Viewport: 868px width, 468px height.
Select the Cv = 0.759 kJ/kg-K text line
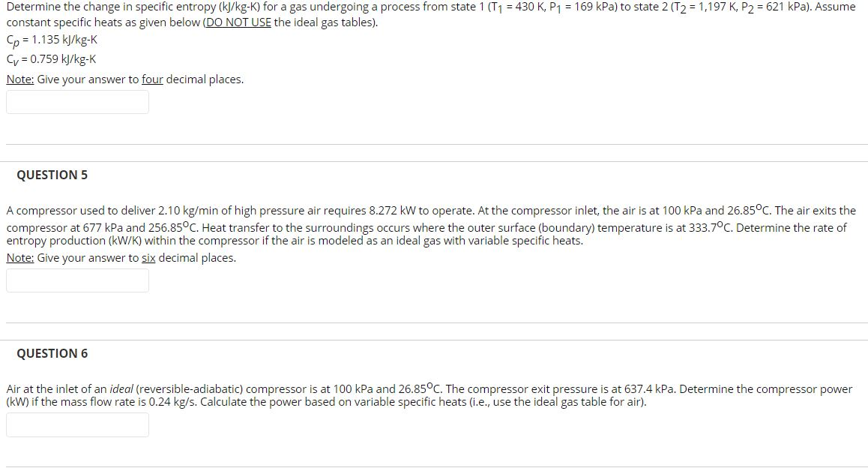(51, 58)
